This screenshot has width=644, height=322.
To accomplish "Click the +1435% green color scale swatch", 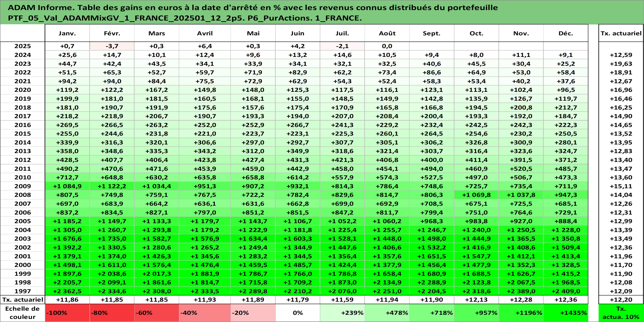I will [566, 313].
